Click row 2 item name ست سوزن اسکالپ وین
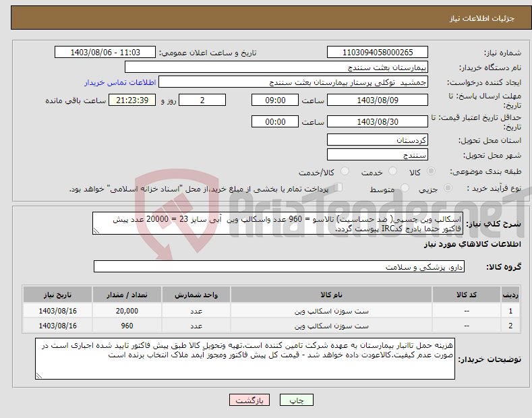 (x=331, y=326)
